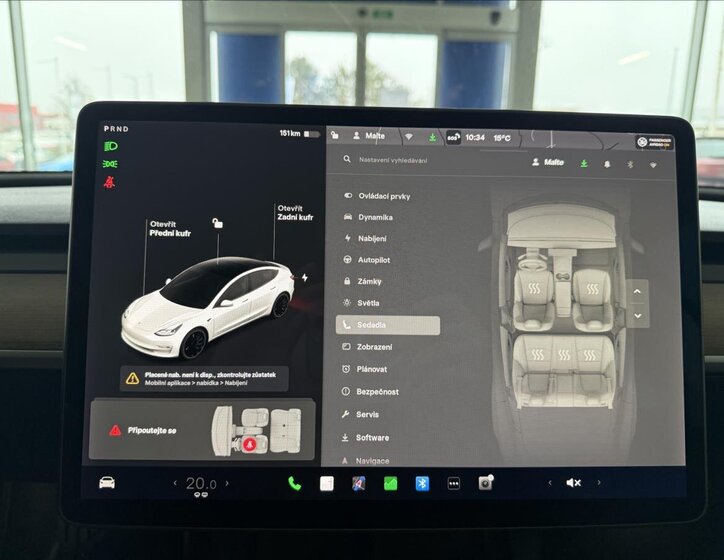Click the up chevron beside seats

click(x=637, y=291)
